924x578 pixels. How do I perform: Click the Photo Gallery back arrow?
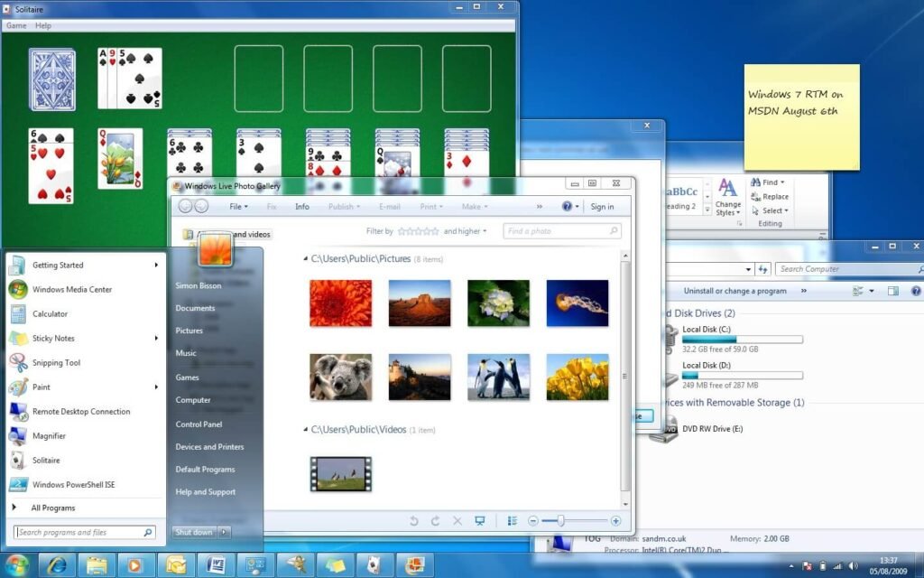186,206
